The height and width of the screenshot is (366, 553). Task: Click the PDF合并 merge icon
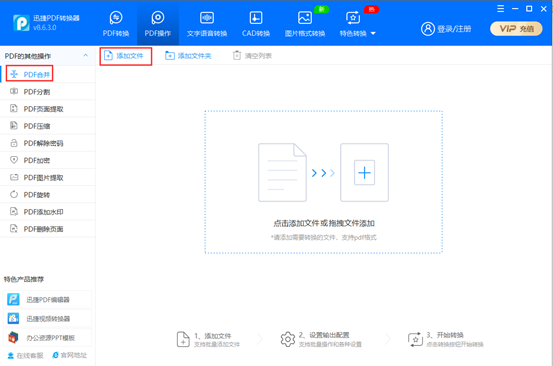[14, 74]
